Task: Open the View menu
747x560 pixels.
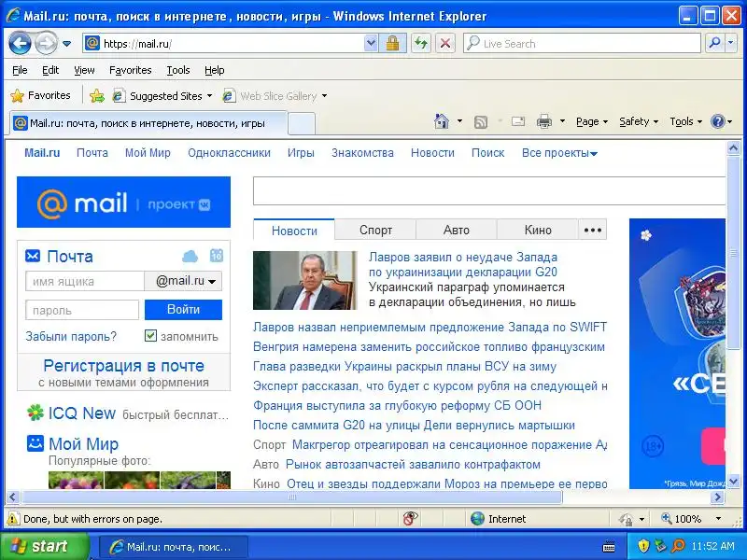Action: tap(84, 70)
